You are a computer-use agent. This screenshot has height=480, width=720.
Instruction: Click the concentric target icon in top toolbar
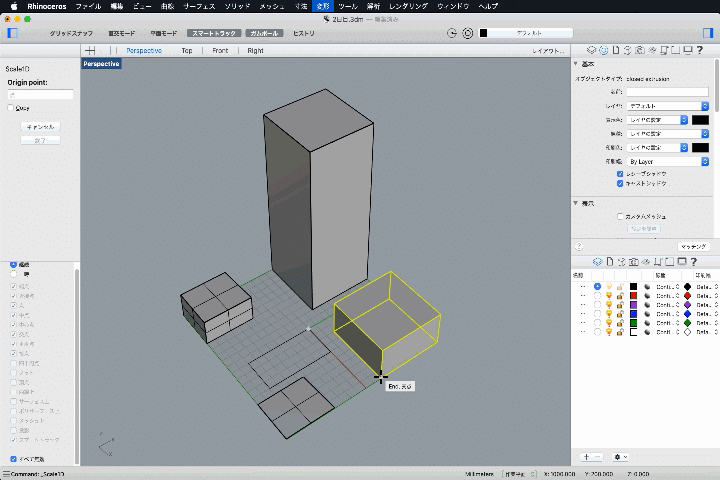467,33
